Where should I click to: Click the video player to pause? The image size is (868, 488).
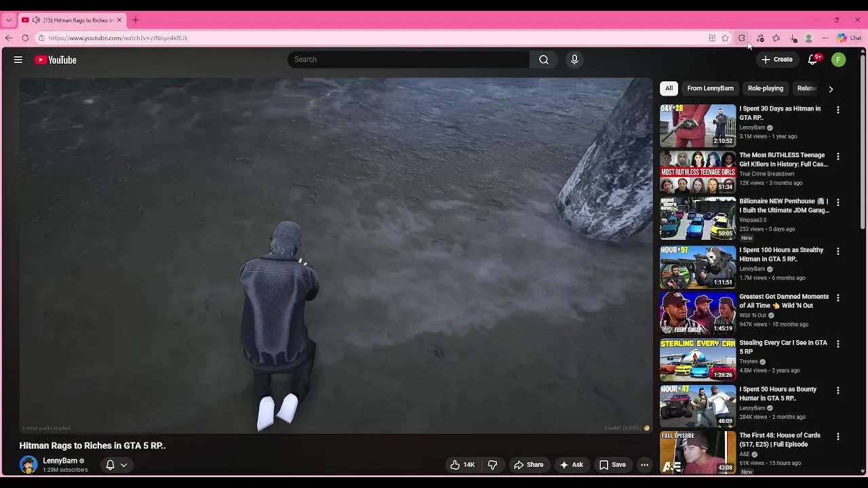(x=336, y=256)
